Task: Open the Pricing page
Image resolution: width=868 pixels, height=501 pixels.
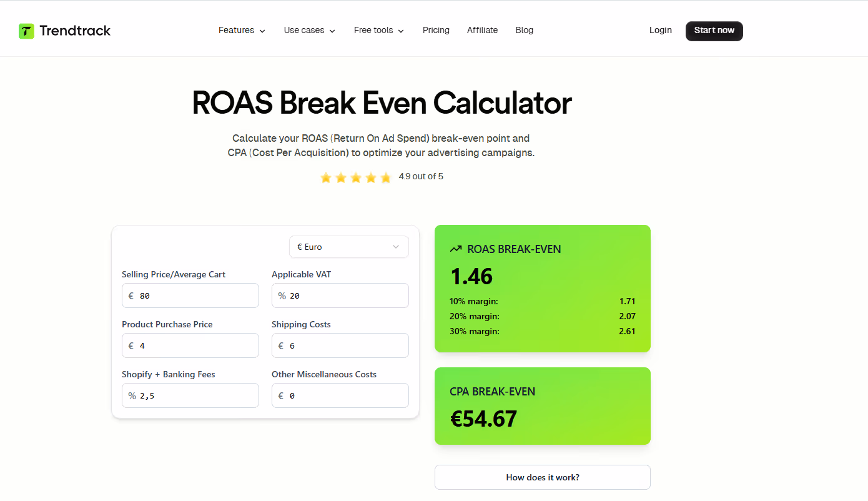Action: tap(436, 30)
